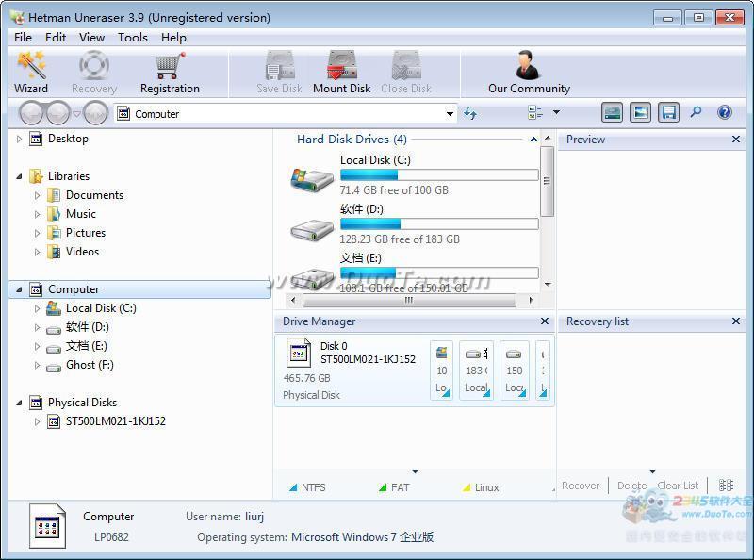
Task: Click the Close Disk toolbar icon
Action: pyautogui.click(x=406, y=65)
